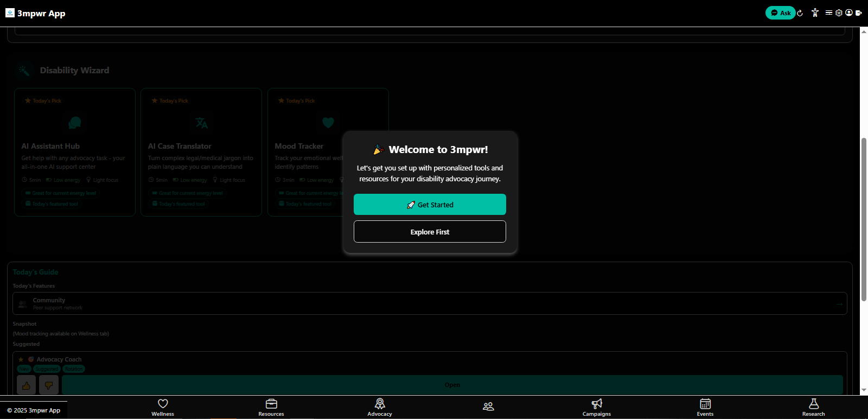Open the user profile avatar icon
The image size is (868, 419).
[x=849, y=12]
